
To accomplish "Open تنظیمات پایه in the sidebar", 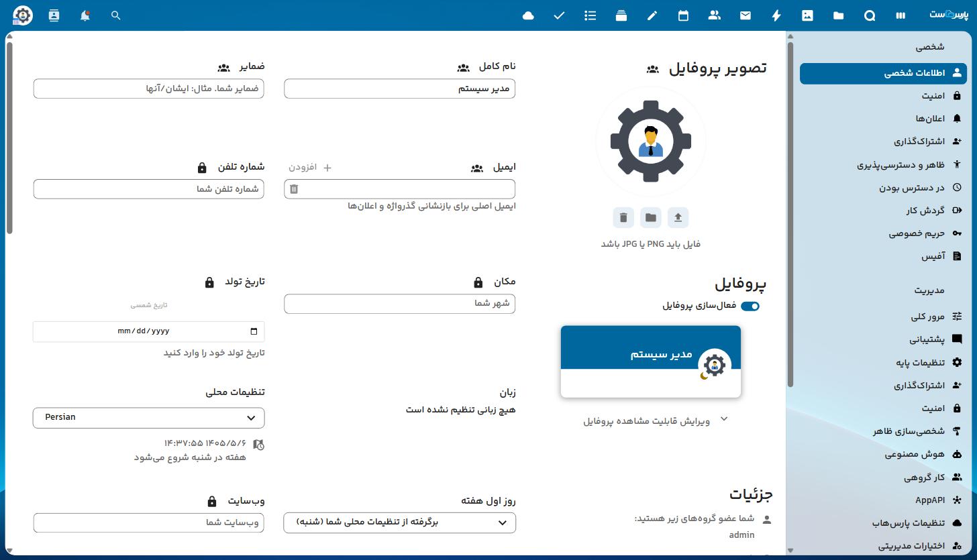I will pos(883,362).
